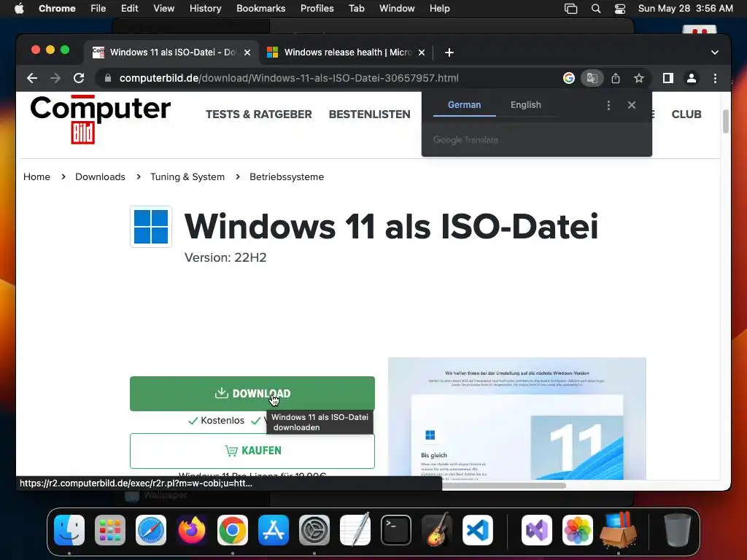Screen dimensions: 747x560
Task: Close the Windows 11 als ISO-Datei tab
Action: coord(247,52)
